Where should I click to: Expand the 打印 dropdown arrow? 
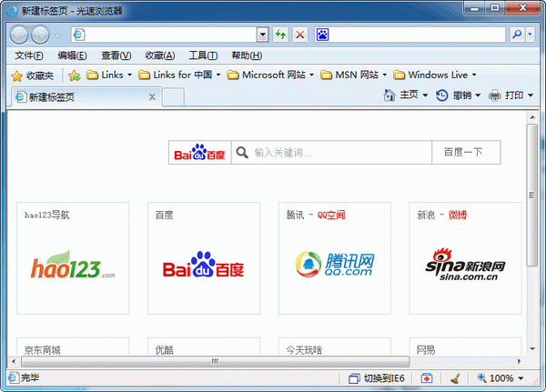(531, 95)
